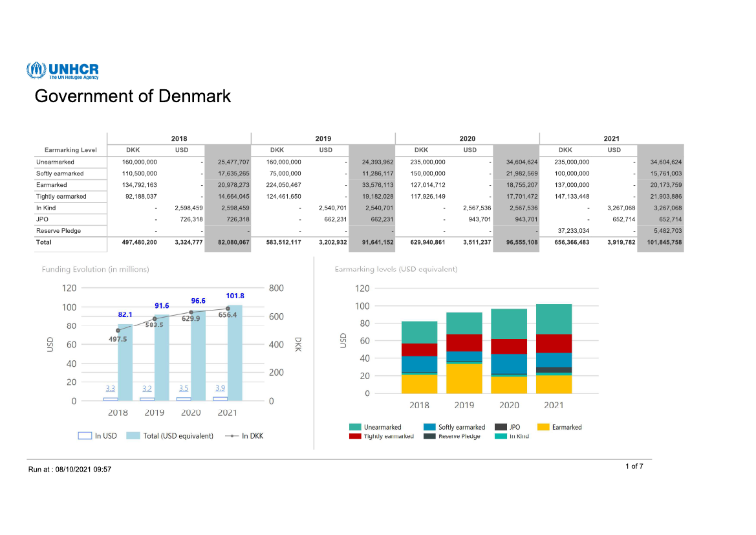Click the Total row label in table
756x535 pixels.
click(43, 242)
